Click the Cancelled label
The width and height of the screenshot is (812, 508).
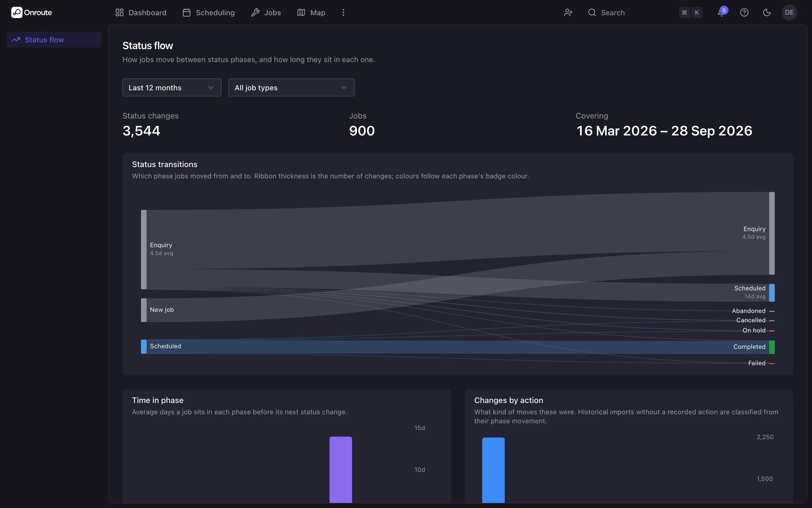[x=751, y=320]
